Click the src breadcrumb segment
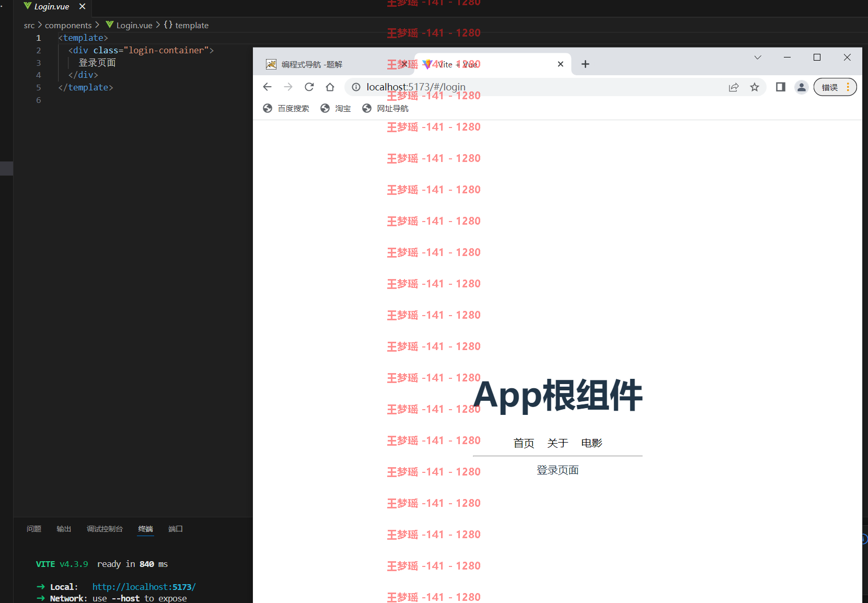Viewport: 868px width, 603px height. click(29, 25)
